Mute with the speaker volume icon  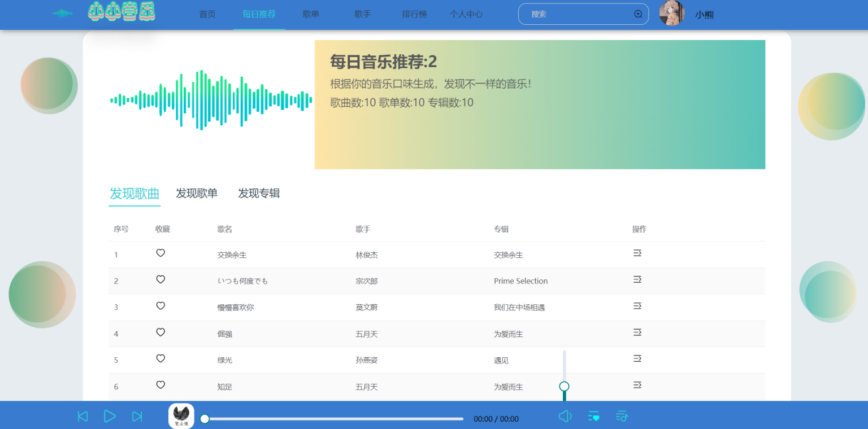click(565, 417)
